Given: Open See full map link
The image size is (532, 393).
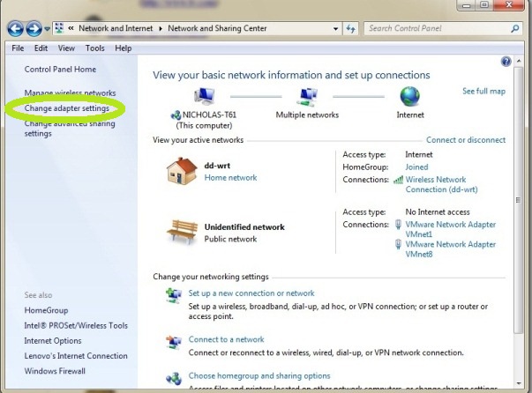Looking at the screenshot, I should click(483, 92).
